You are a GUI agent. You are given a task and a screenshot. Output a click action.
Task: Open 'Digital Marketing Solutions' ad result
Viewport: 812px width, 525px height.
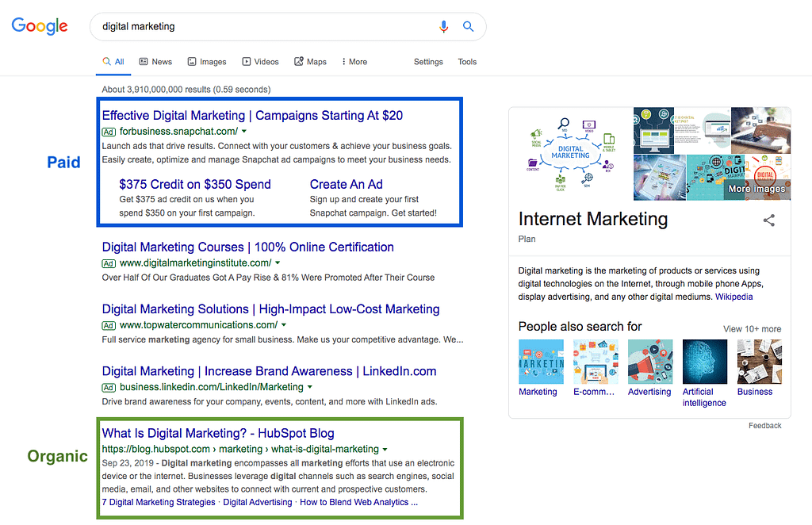tap(271, 309)
